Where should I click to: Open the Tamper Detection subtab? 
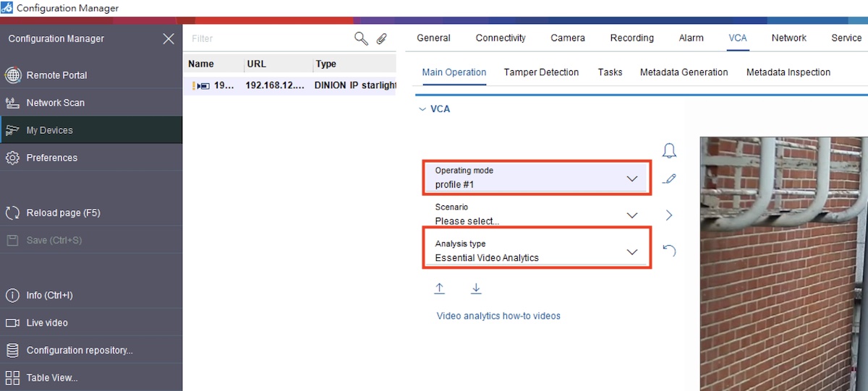541,72
